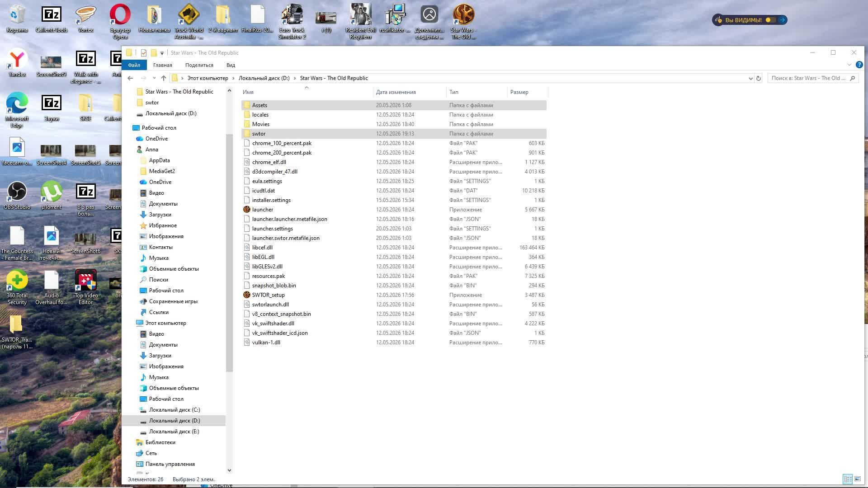Select the 'vulkan-1.dll' file row

394,343
